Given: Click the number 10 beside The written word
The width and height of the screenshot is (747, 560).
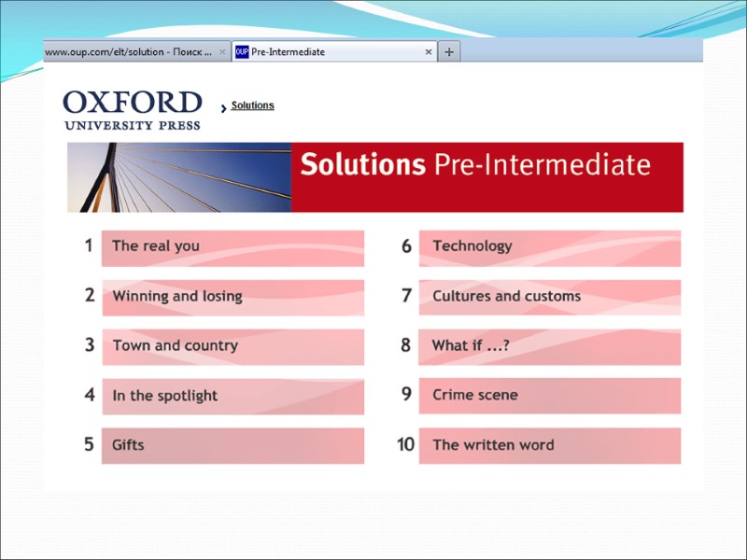Looking at the screenshot, I should 406,444.
